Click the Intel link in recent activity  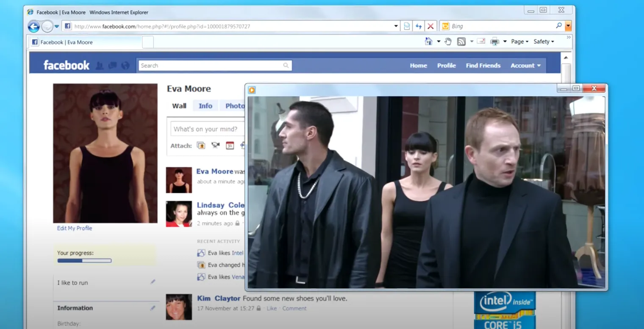[238, 253]
